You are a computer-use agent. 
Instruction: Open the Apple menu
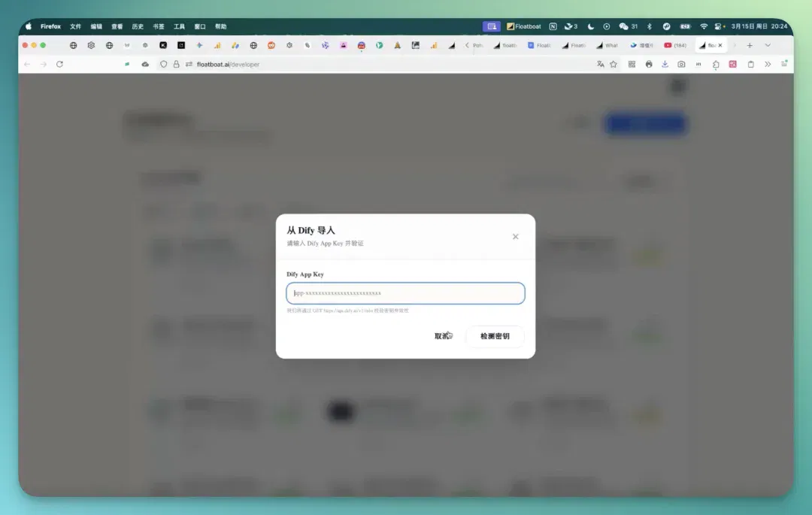pyautogui.click(x=29, y=26)
